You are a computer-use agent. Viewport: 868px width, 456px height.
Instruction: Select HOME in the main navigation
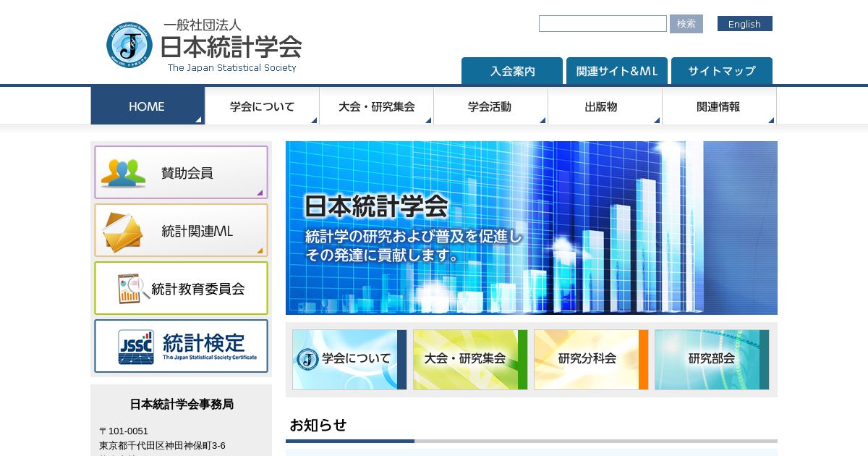148,106
